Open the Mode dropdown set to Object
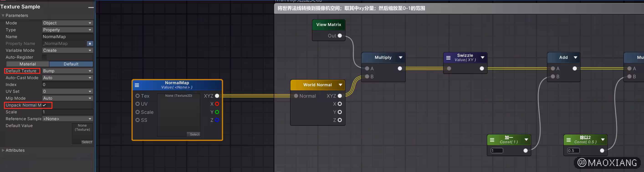 67,23
